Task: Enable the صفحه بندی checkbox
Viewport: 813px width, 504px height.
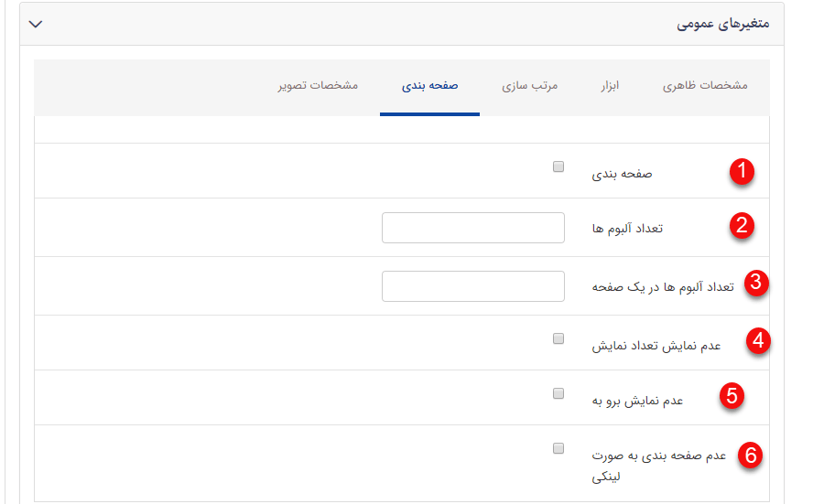Action: pos(558,167)
